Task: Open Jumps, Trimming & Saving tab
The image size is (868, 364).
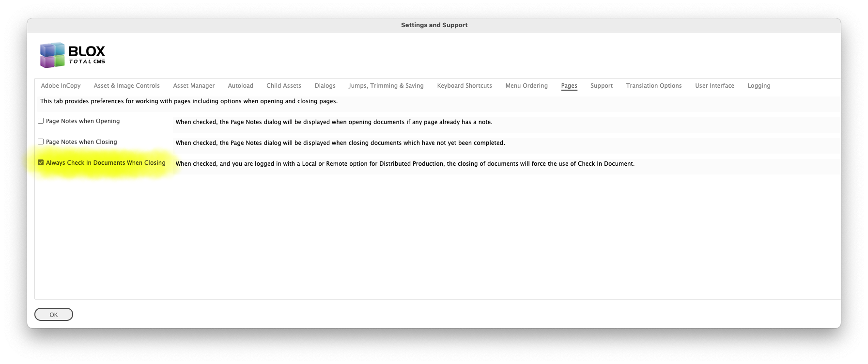Action: click(x=386, y=86)
